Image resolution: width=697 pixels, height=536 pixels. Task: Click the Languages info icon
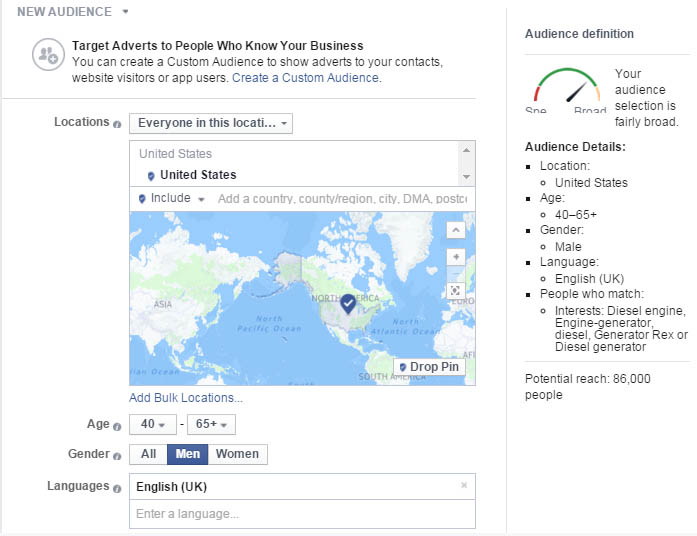click(x=117, y=487)
